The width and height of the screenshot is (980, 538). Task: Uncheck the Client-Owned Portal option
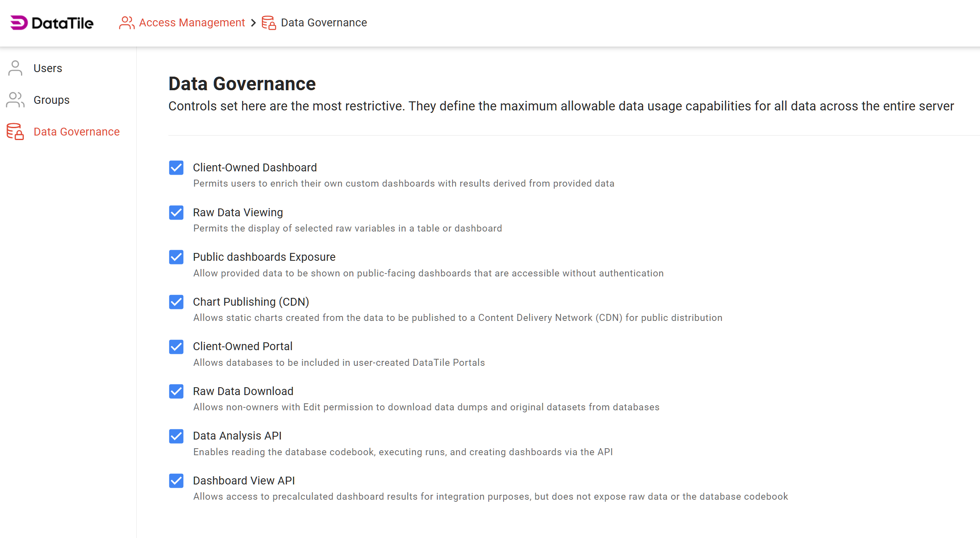pos(176,347)
